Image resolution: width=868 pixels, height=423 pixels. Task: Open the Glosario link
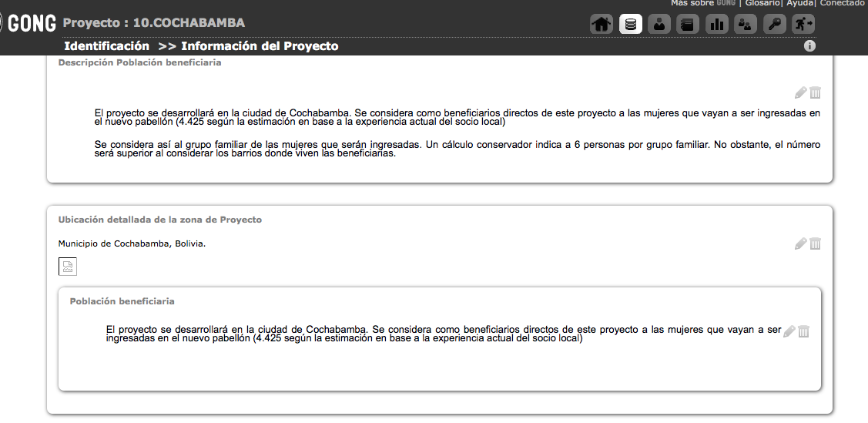tap(762, 3)
